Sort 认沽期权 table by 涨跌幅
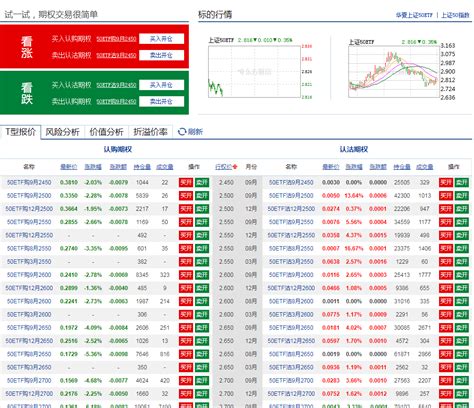Viewport: 474px width, 408px height. point(354,167)
